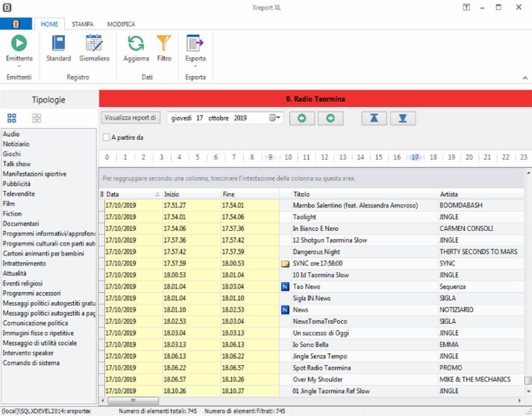The width and height of the screenshot is (532, 416).
Task: Go to previous day with green left arrow
Action: pyautogui.click(x=302, y=118)
